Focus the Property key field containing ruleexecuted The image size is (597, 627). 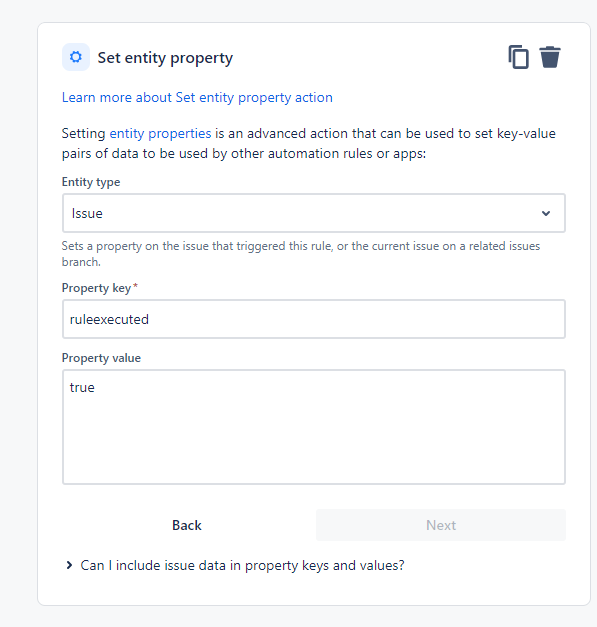(314, 319)
